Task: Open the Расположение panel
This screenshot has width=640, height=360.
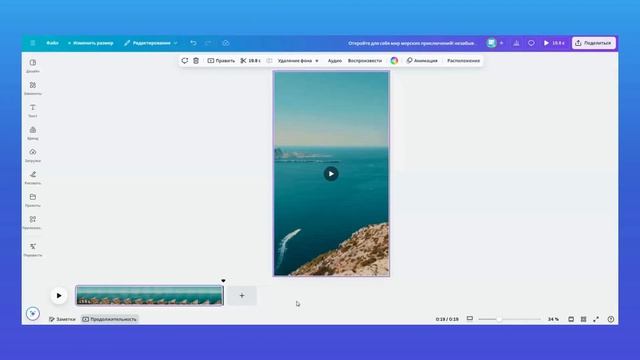Action: pyautogui.click(x=463, y=60)
